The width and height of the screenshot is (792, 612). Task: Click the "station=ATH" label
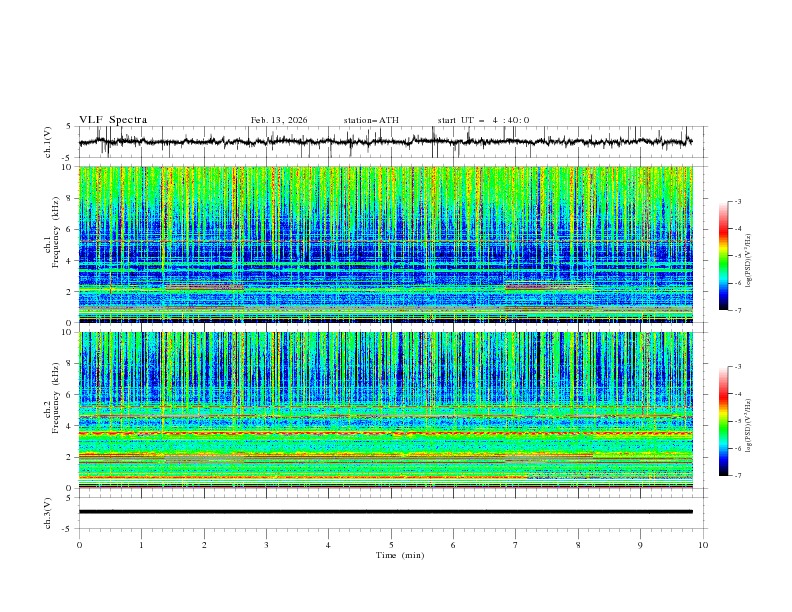tap(371, 120)
